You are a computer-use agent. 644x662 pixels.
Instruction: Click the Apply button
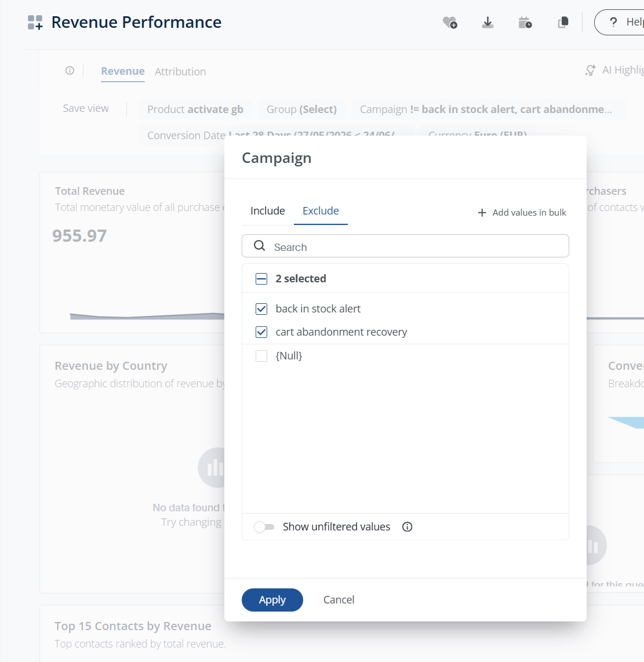[x=272, y=600]
